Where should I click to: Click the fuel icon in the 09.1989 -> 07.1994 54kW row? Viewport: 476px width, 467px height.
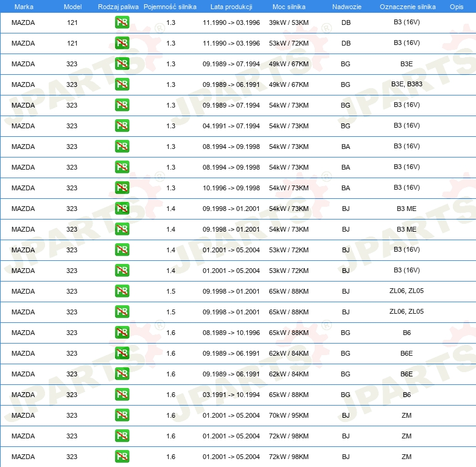(122, 105)
